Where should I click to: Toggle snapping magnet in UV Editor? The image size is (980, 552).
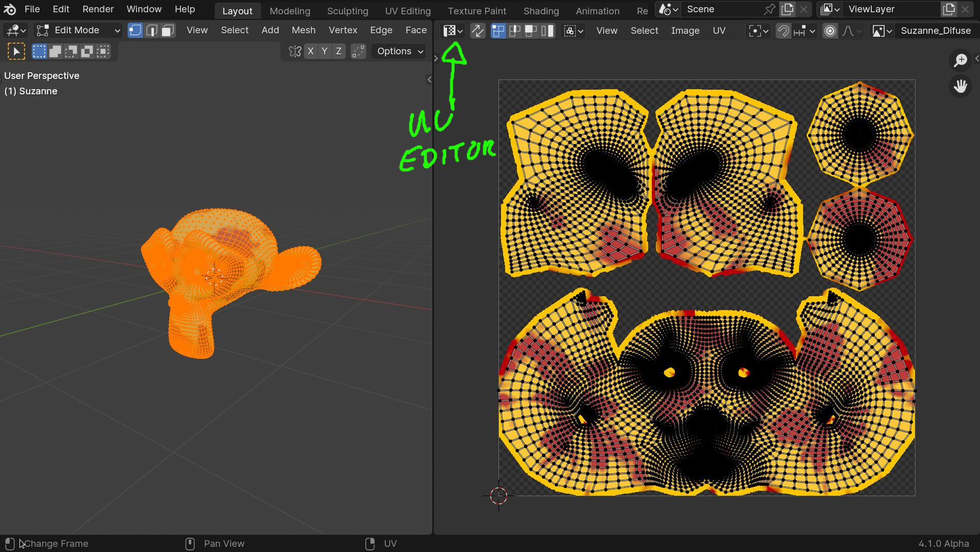tap(783, 31)
